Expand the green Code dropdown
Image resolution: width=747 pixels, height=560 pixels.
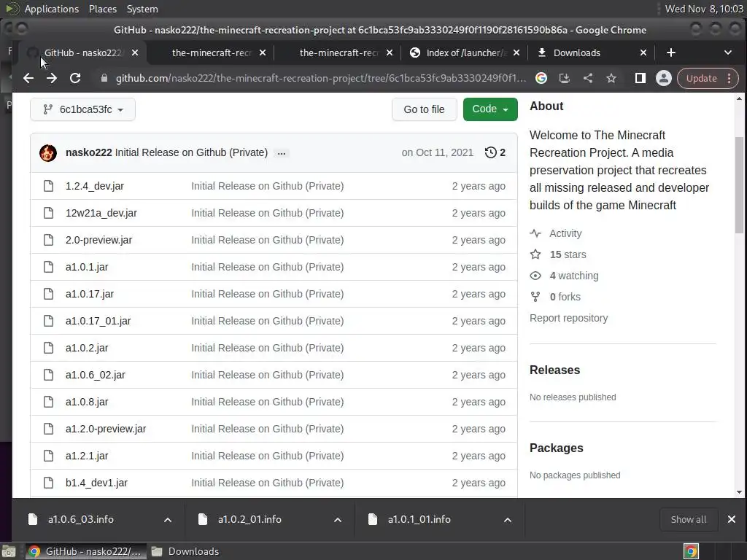point(490,109)
